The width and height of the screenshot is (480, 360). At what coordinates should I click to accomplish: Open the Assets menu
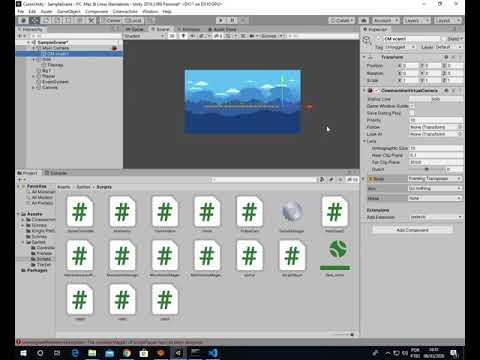point(46,11)
